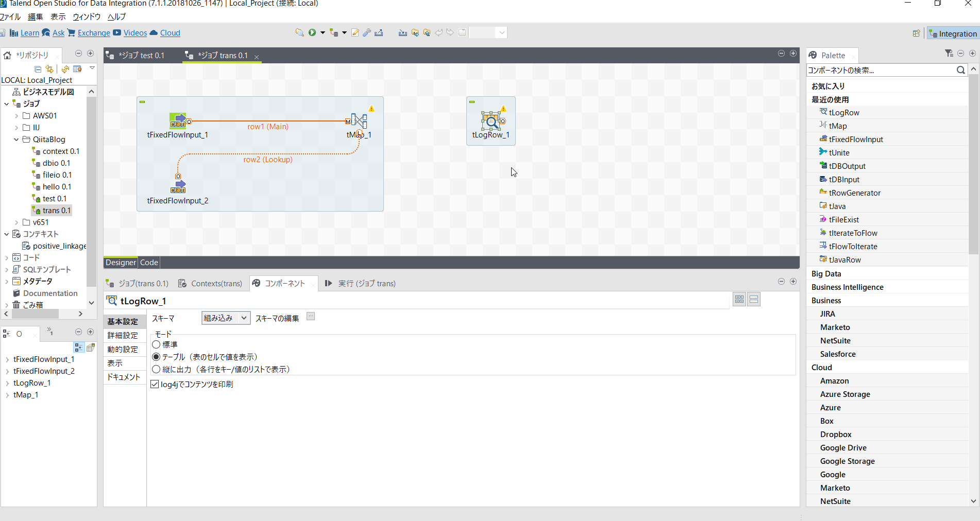The height and width of the screenshot is (521, 980).
Task: Select the 標準 mode radio button
Action: tap(156, 344)
